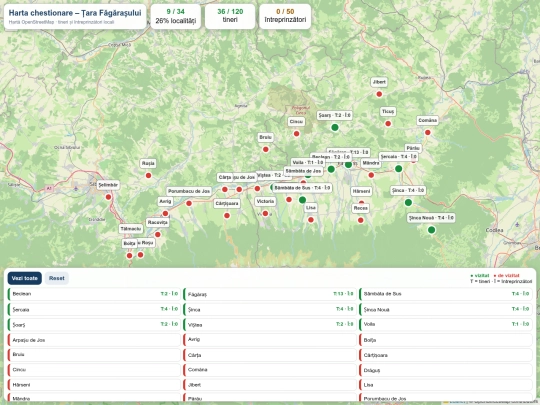Screen dimensions: 540x405
Task: Open the Viștea row in list
Action: (270, 324)
